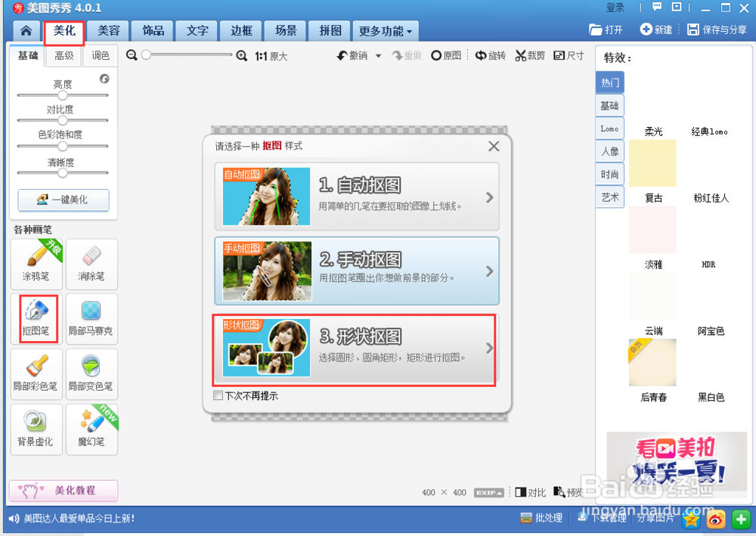Open the 调色 color tab

tap(101, 56)
